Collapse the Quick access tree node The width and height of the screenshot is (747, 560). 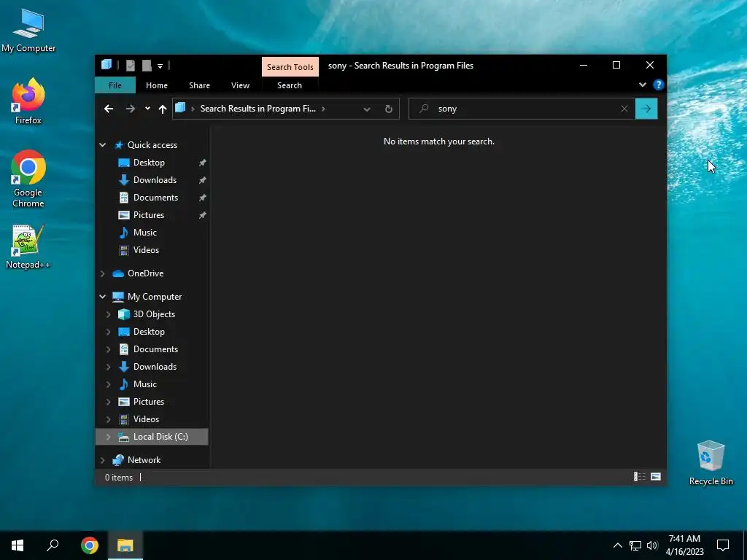pos(102,145)
